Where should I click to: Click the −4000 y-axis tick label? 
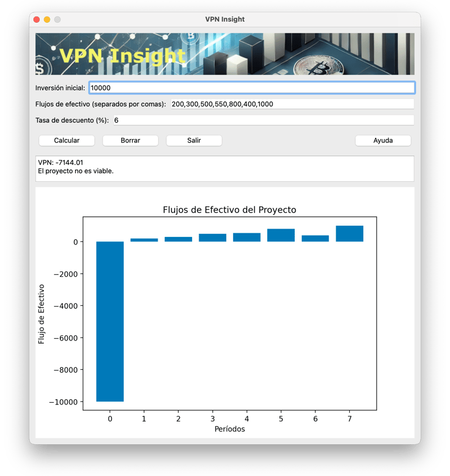66,306
